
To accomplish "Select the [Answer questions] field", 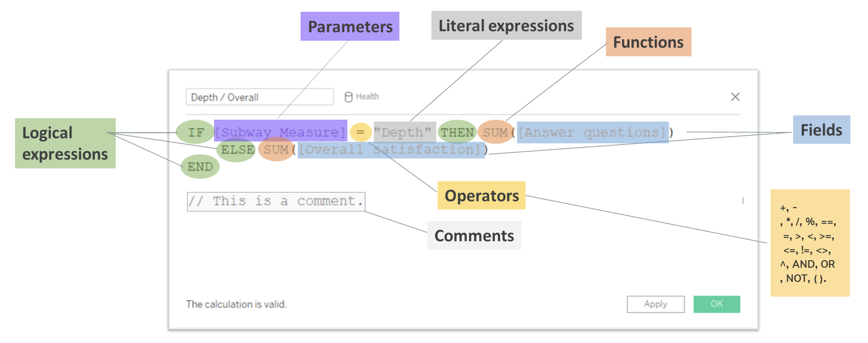I will coord(591,132).
